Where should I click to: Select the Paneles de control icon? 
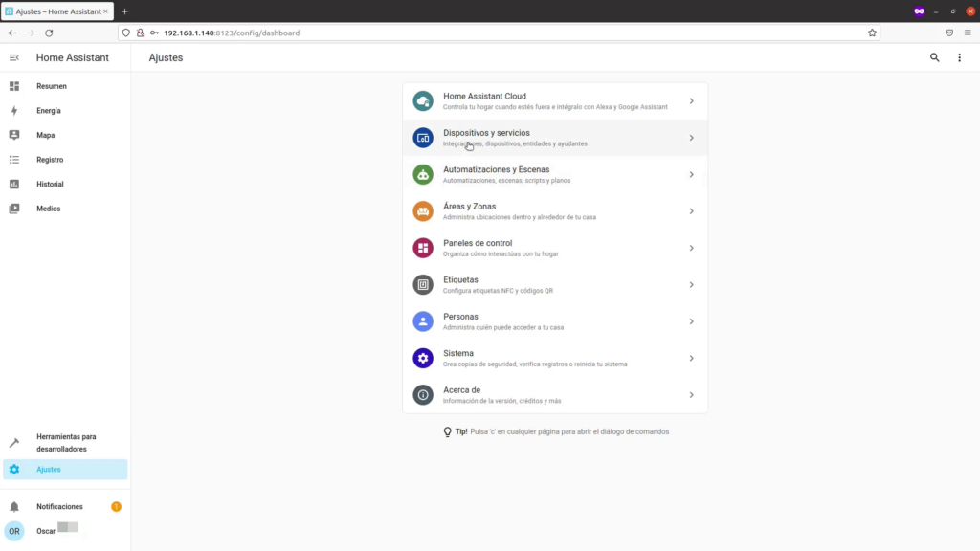pyautogui.click(x=422, y=247)
